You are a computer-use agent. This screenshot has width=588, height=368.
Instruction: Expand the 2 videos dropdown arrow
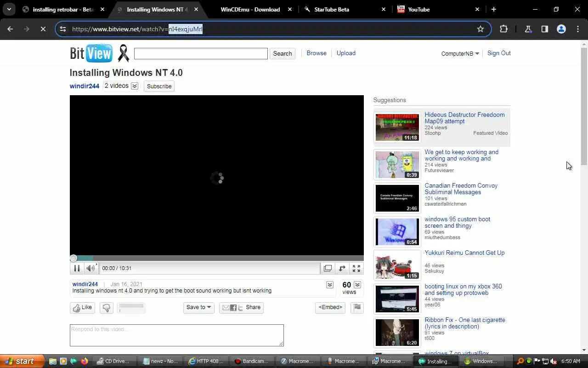[135, 86]
